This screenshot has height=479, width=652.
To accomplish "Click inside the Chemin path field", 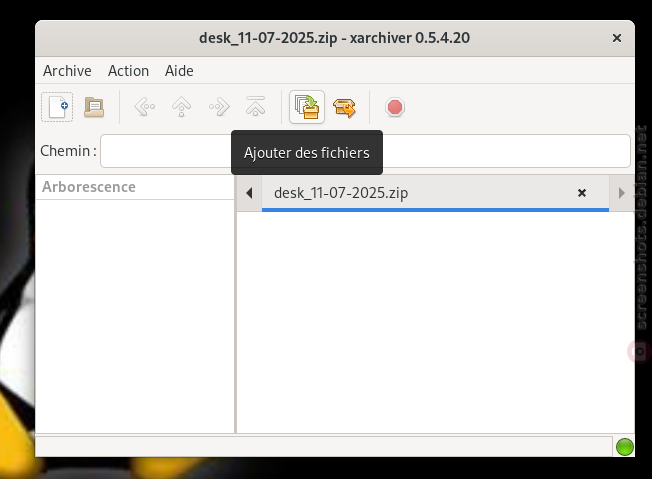I will click(x=365, y=151).
